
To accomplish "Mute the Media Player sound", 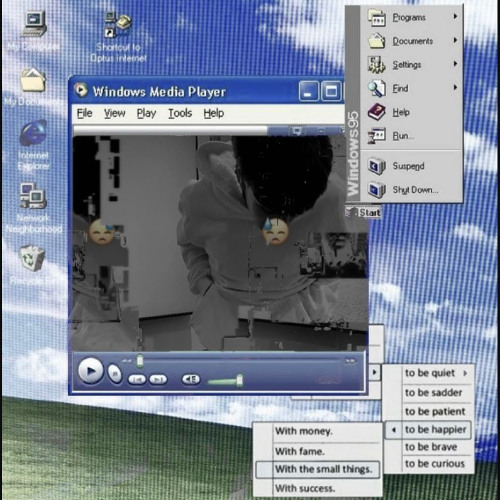I will 191,379.
